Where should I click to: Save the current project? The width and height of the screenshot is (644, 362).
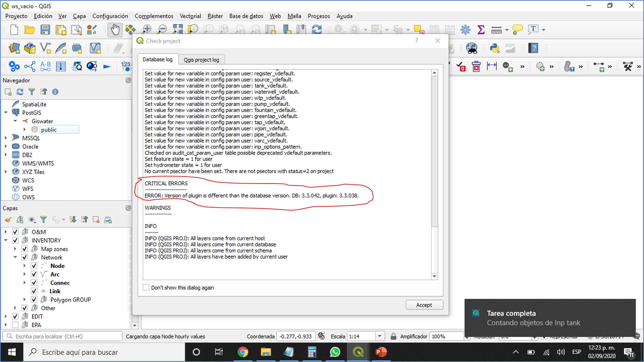tap(45, 30)
